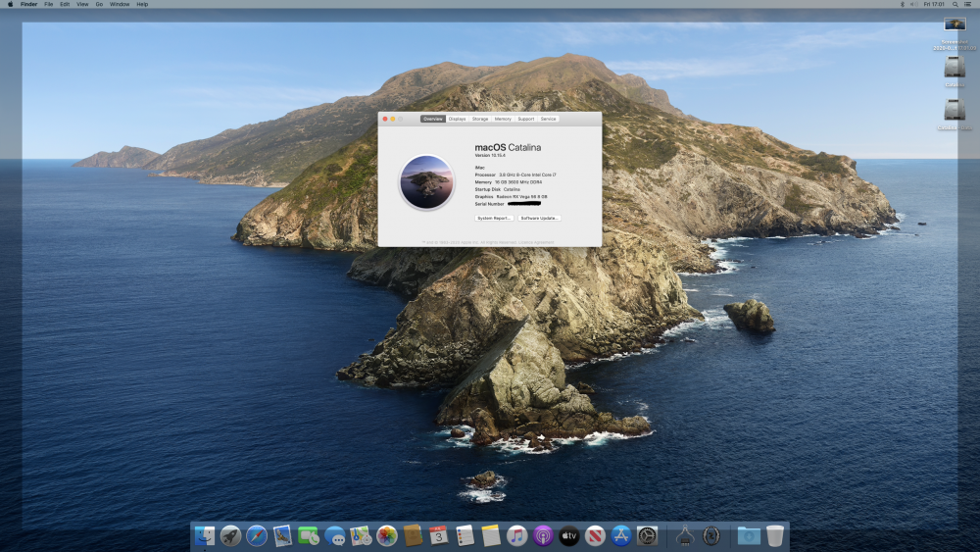Select Catalina - Data drive on desktop

point(955,110)
